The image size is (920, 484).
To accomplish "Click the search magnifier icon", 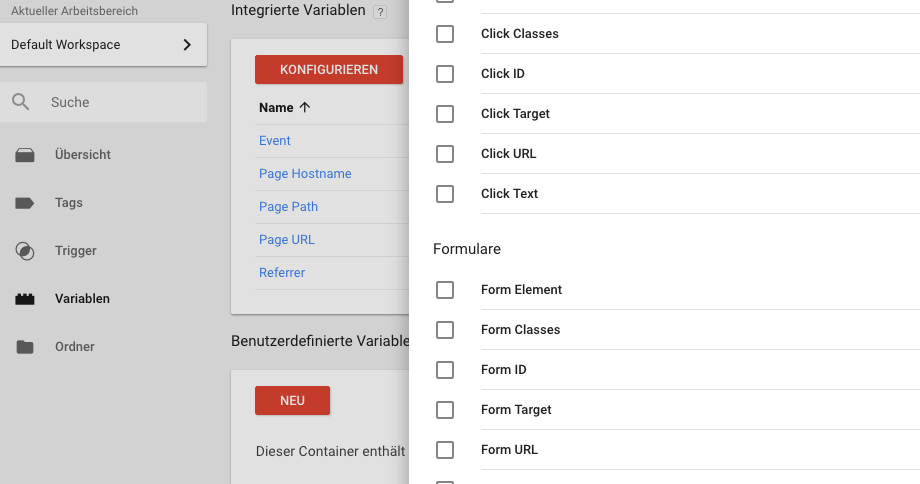I will (21, 101).
